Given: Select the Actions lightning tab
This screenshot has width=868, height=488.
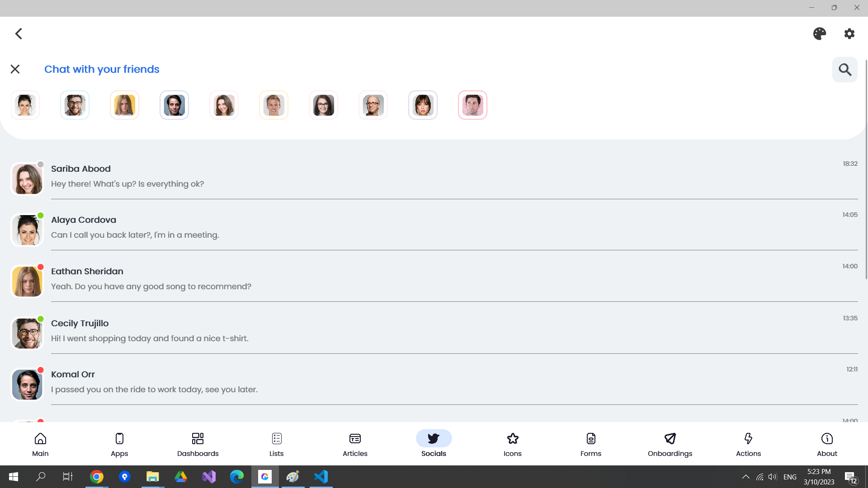Looking at the screenshot, I should pos(748,443).
